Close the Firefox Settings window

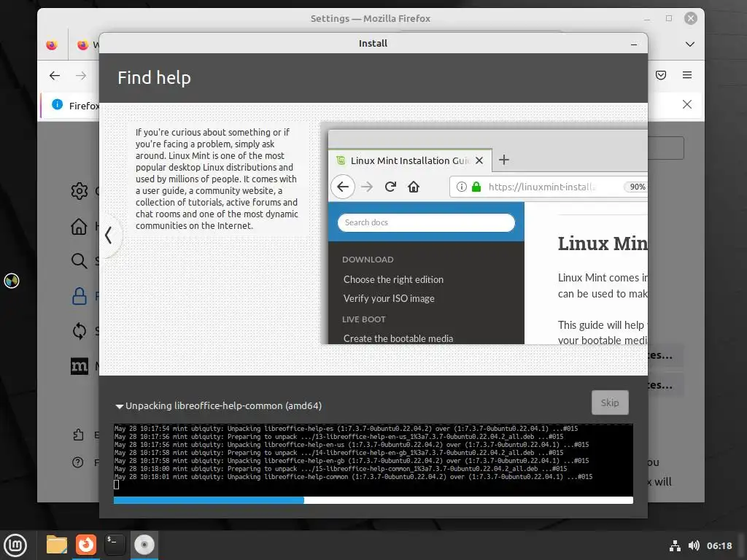(x=691, y=18)
